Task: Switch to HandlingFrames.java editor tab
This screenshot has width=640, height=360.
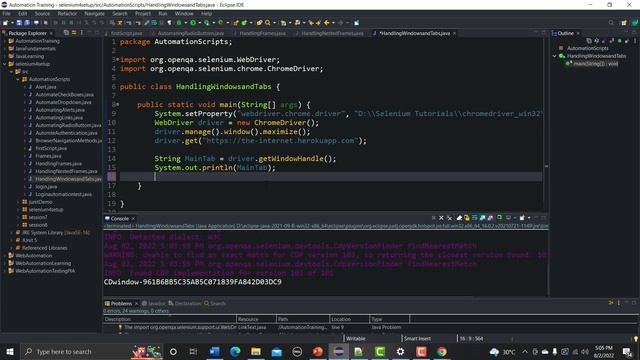Action: [x=262, y=33]
